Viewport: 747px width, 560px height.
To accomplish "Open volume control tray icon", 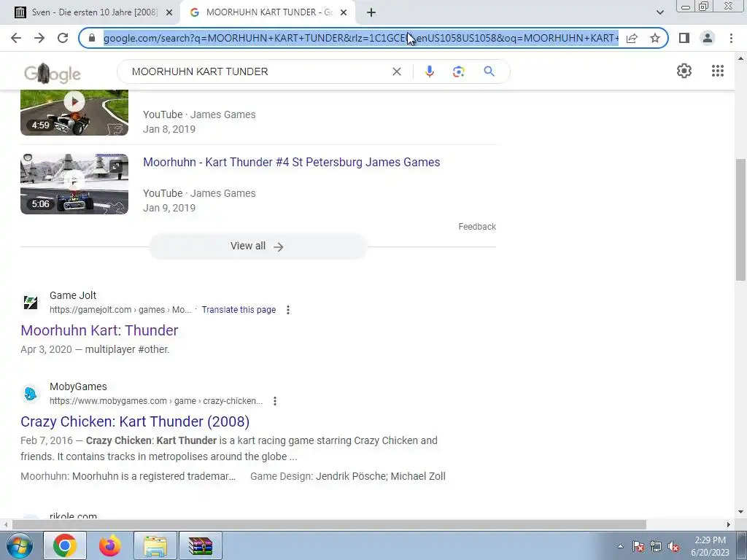I will coord(673,546).
